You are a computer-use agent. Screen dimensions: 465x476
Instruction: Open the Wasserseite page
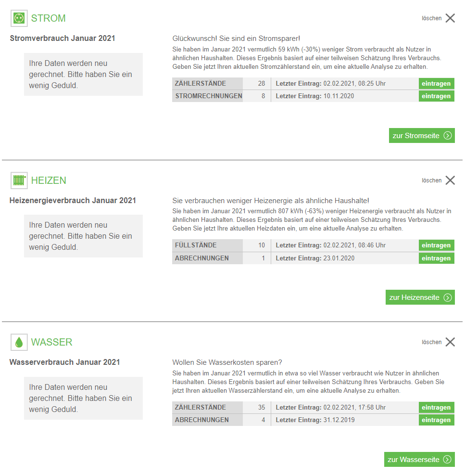(x=419, y=460)
